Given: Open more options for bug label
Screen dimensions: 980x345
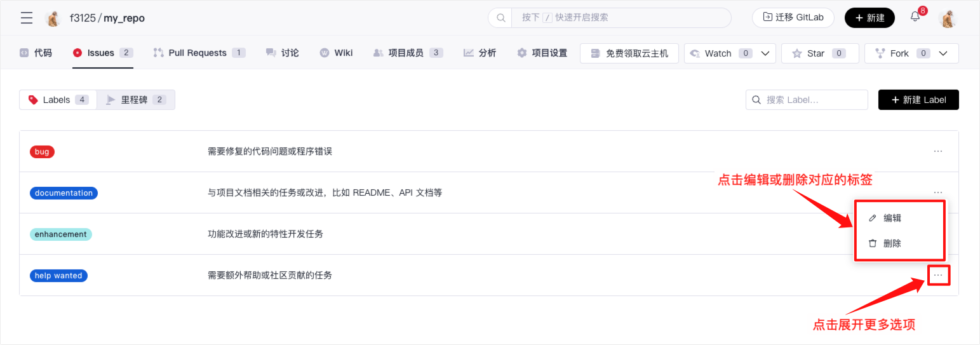Looking at the screenshot, I should [x=938, y=151].
